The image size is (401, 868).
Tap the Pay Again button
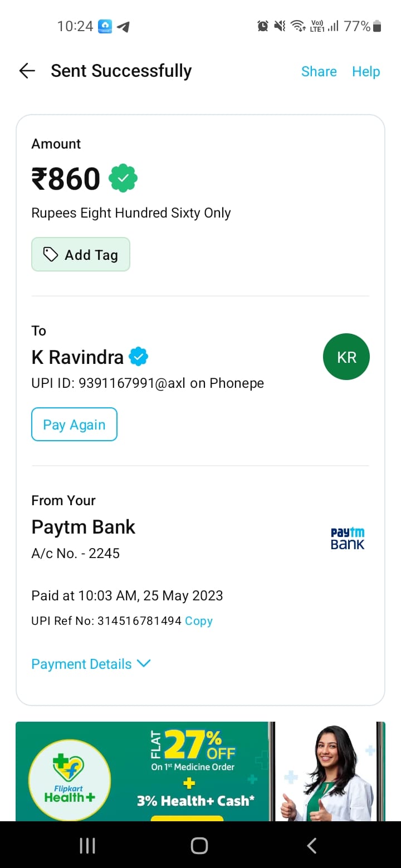(74, 425)
